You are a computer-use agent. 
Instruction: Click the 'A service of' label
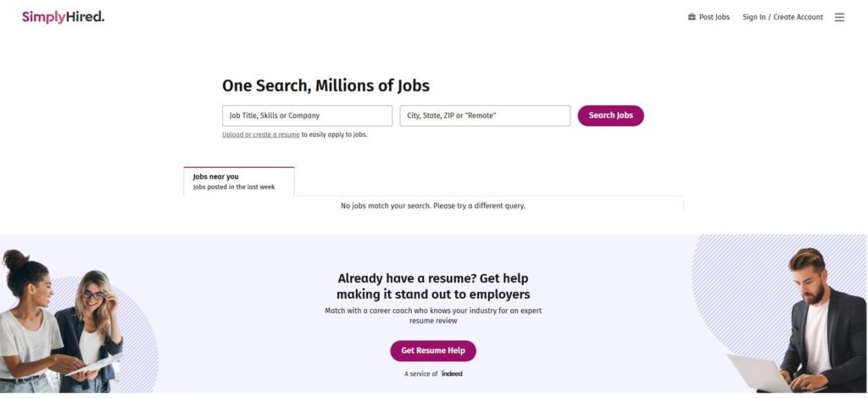(420, 374)
